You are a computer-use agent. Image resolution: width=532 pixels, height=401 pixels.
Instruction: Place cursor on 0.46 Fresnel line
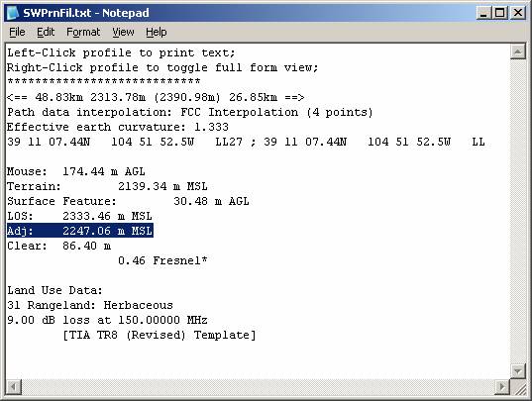[162, 260]
